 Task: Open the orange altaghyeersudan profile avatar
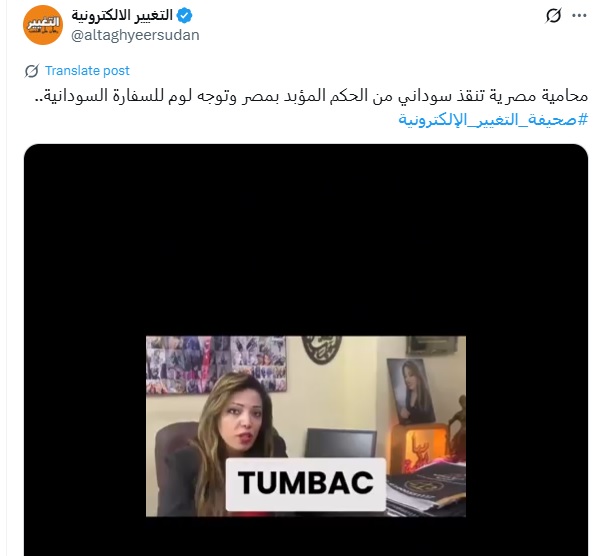tap(43, 25)
